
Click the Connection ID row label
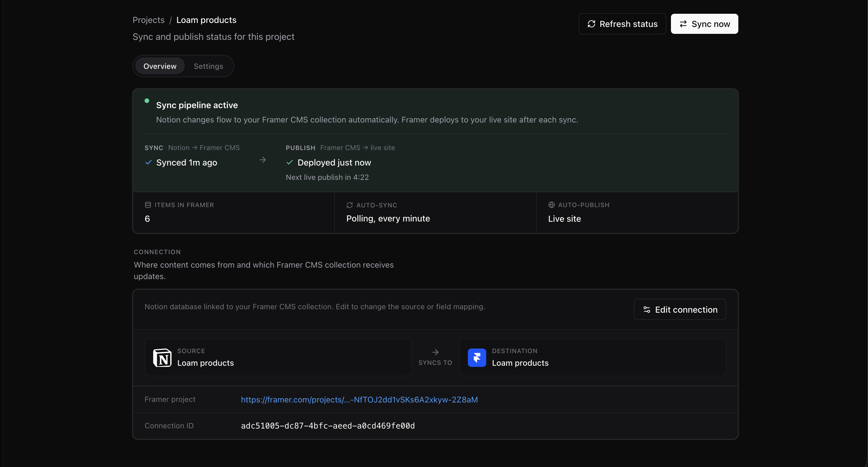click(x=169, y=426)
